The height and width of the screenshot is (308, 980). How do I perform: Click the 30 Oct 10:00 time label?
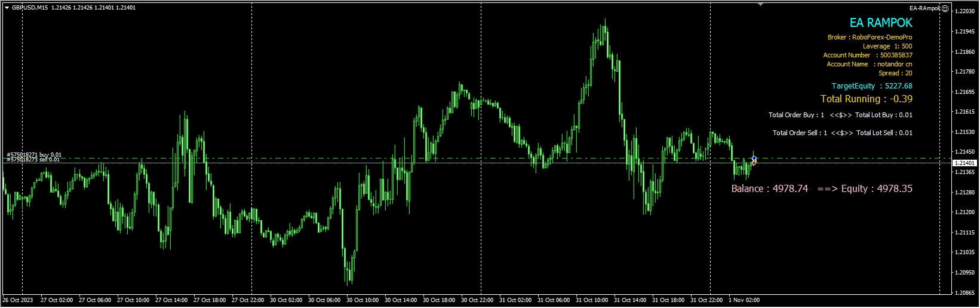tap(362, 300)
